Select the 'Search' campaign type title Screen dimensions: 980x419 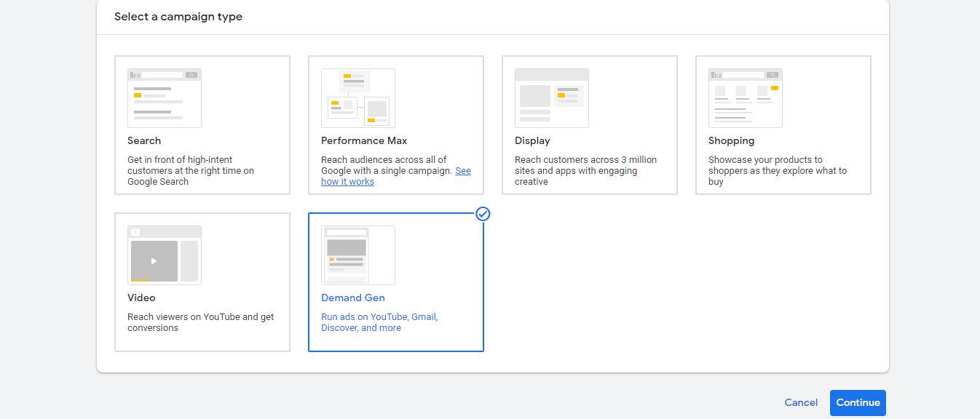click(x=144, y=140)
